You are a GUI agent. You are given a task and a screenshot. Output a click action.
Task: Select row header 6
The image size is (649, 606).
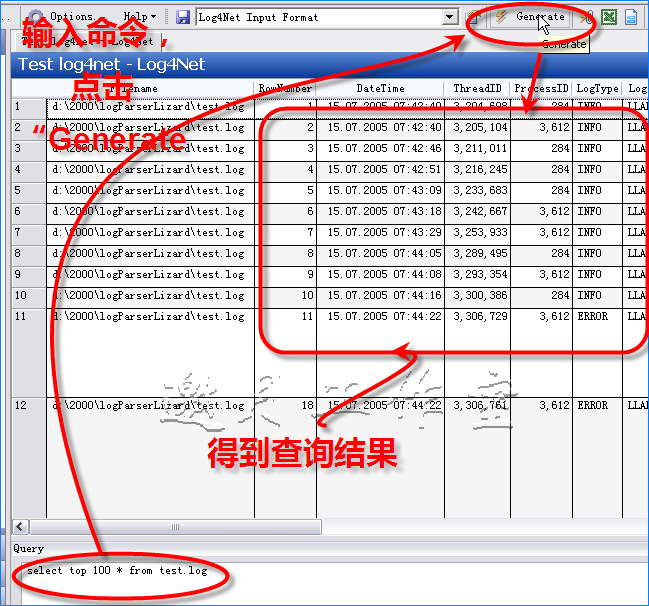(x=29, y=212)
